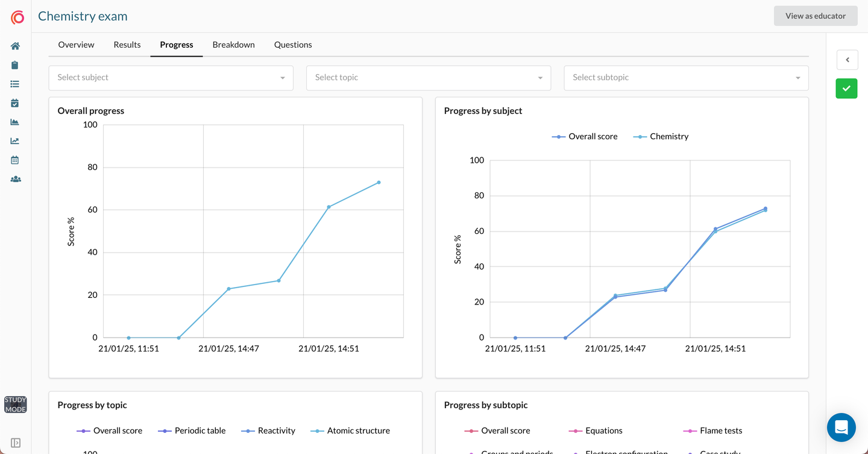This screenshot has height=454, width=868.
Task: Click the View as educator button
Action: coord(815,16)
